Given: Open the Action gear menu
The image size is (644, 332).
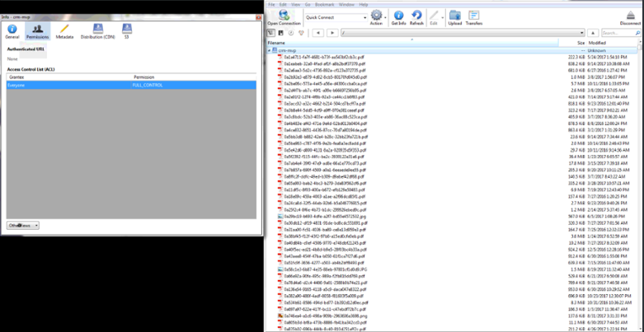Looking at the screenshot, I should 377,16.
